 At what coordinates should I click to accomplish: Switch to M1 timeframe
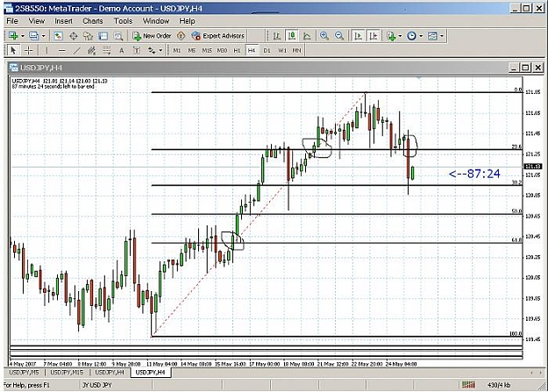point(177,50)
